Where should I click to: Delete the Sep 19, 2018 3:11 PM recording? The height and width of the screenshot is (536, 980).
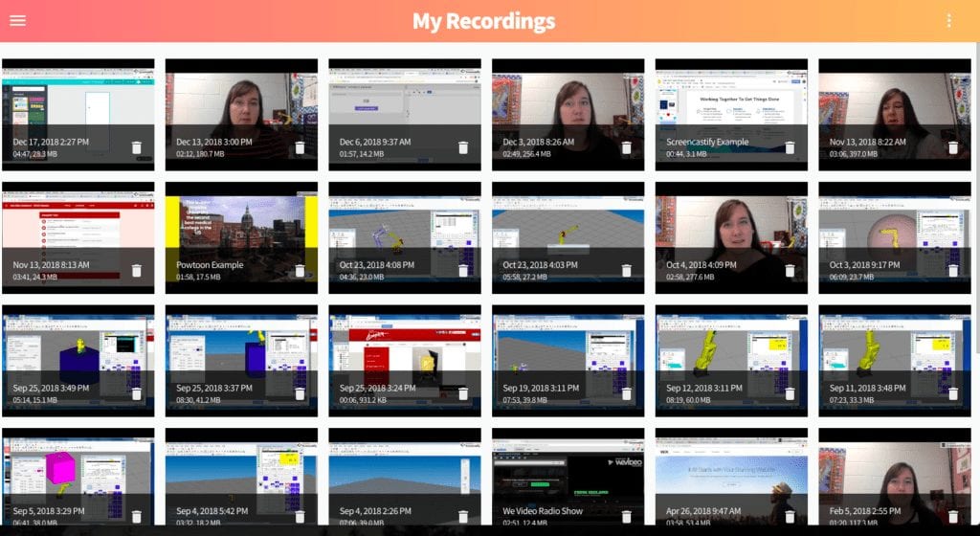[x=627, y=393]
